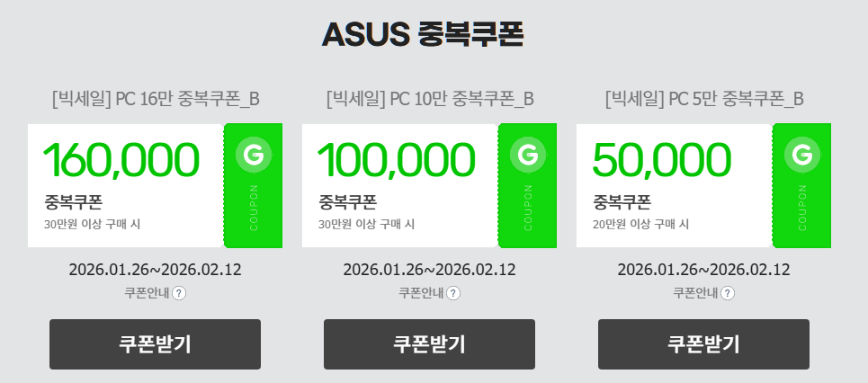The width and height of the screenshot is (868, 383).
Task: Click the [빅세일] PC 10만 중복쿠폰_B title
Action: (430, 98)
